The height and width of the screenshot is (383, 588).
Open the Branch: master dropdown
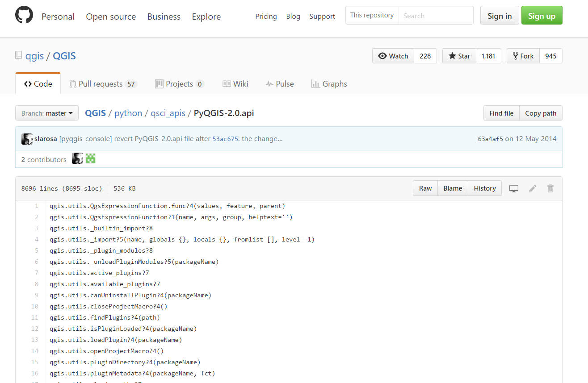click(47, 113)
